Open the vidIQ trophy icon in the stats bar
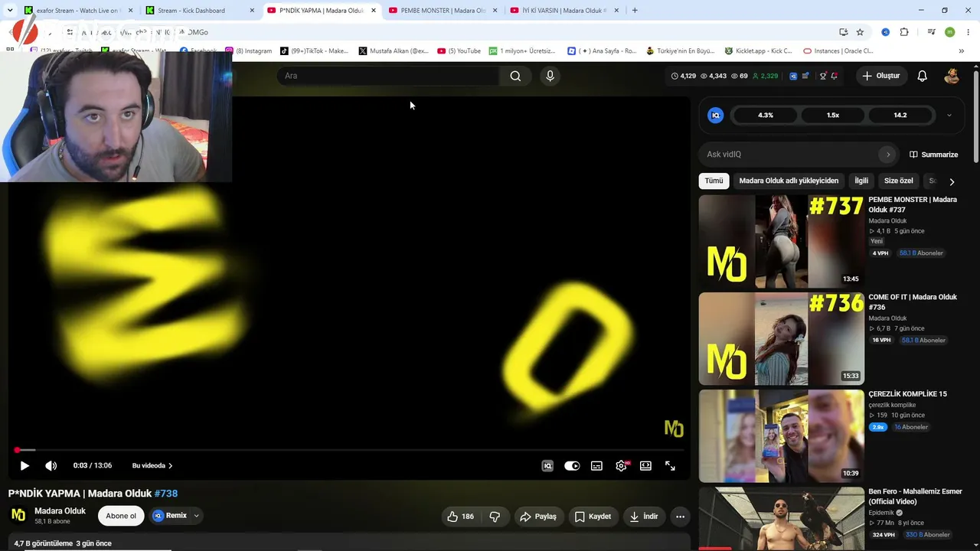 click(x=823, y=76)
